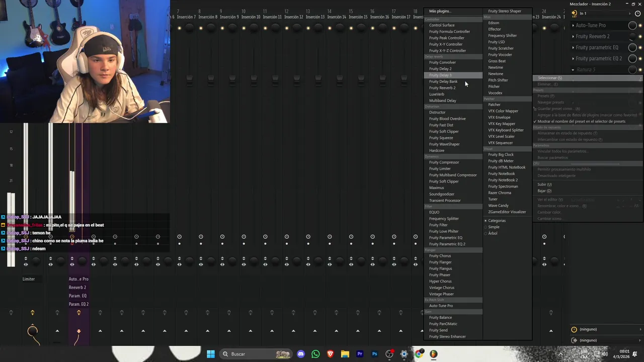This screenshot has width=644, height=362.
Task: Choose Fruity Delay 3 from plugin list
Action: [453, 75]
